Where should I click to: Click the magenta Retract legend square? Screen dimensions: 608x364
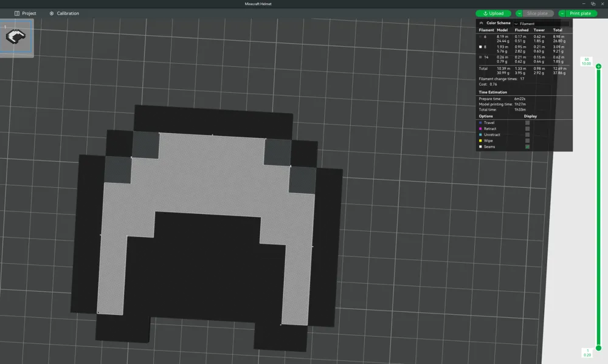480,128
